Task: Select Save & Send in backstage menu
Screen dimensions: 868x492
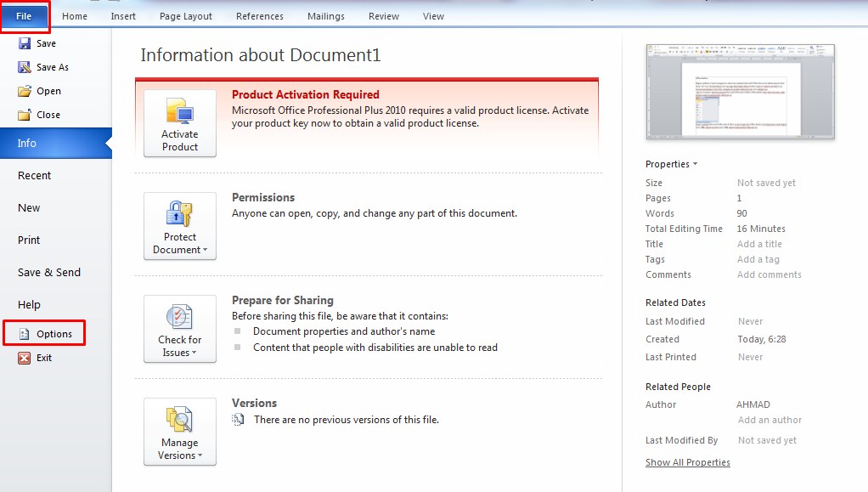Action: tap(49, 272)
